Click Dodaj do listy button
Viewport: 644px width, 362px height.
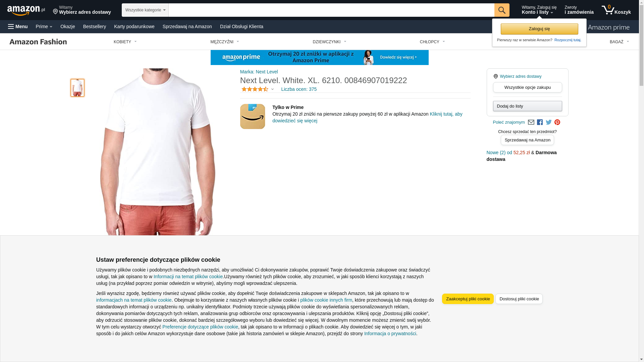[x=527, y=106]
